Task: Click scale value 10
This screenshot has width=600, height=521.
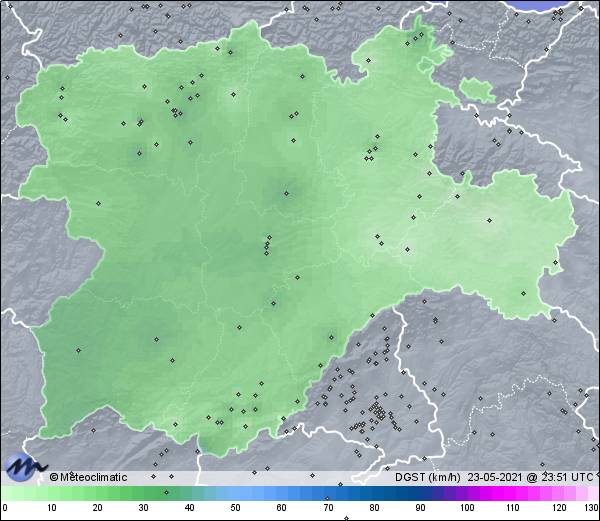Action: (52, 508)
